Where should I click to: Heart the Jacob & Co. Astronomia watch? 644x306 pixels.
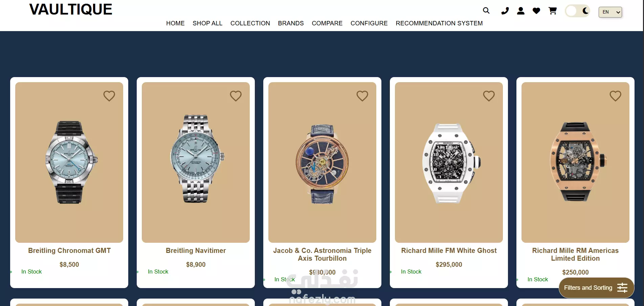(x=362, y=96)
